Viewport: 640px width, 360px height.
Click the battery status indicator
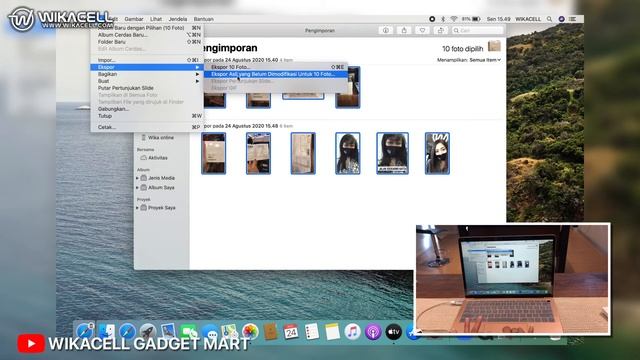[x=471, y=19]
